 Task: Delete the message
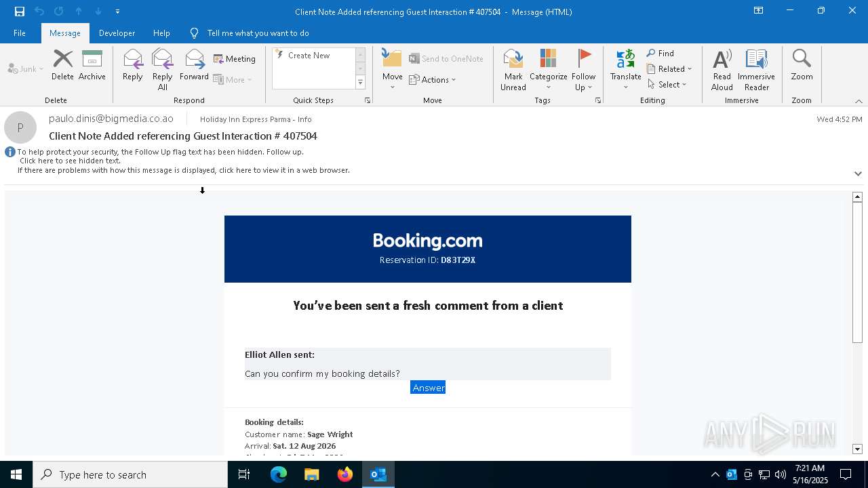tap(62, 65)
